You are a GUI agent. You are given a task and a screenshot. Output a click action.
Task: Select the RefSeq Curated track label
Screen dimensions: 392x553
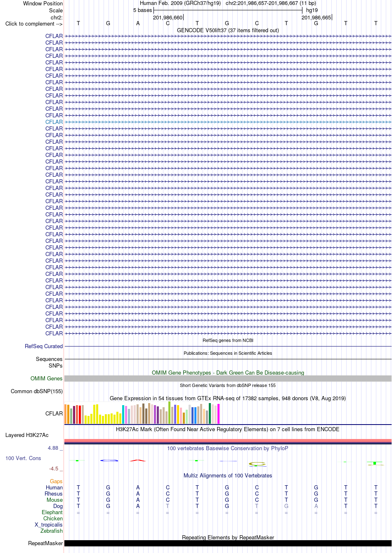click(x=44, y=346)
